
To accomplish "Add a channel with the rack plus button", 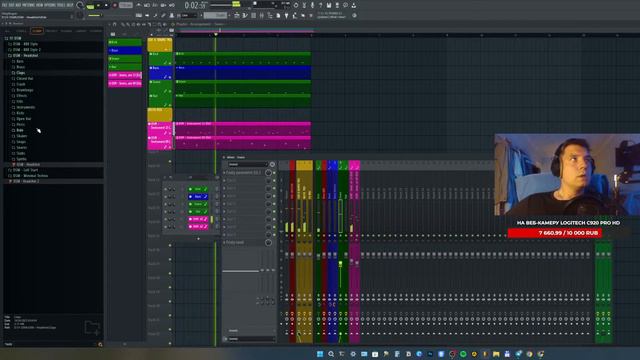I will (x=199, y=239).
